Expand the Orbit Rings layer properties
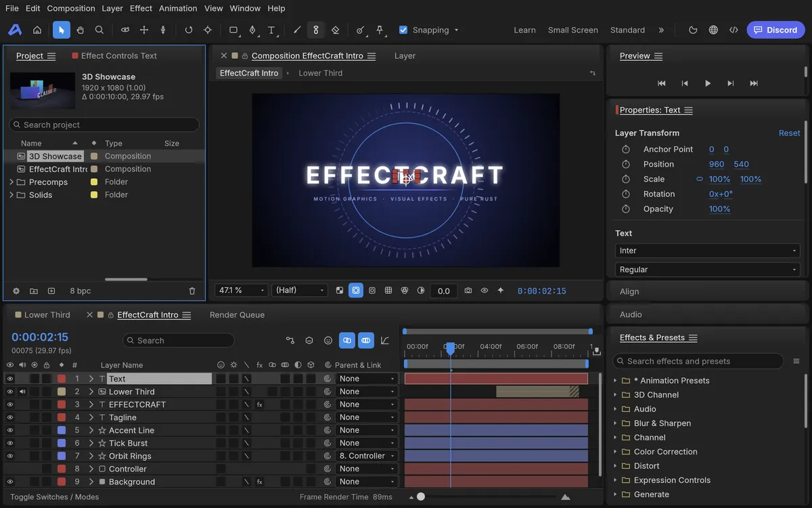The image size is (812, 508). click(x=91, y=456)
